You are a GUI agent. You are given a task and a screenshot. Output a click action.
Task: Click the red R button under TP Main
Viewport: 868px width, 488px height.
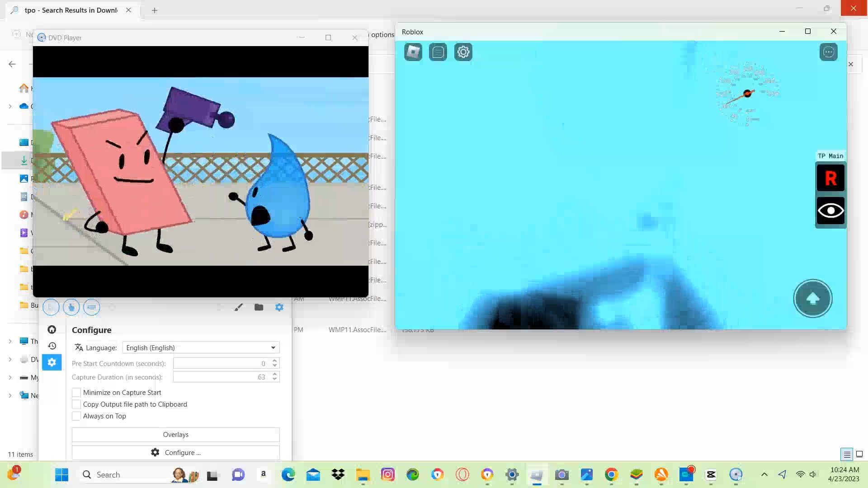pyautogui.click(x=830, y=178)
